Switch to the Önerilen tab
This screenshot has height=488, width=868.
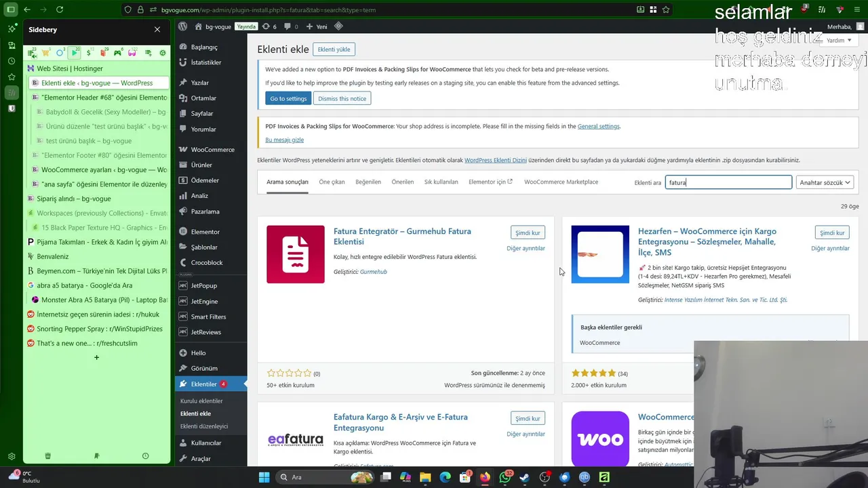[x=402, y=182]
